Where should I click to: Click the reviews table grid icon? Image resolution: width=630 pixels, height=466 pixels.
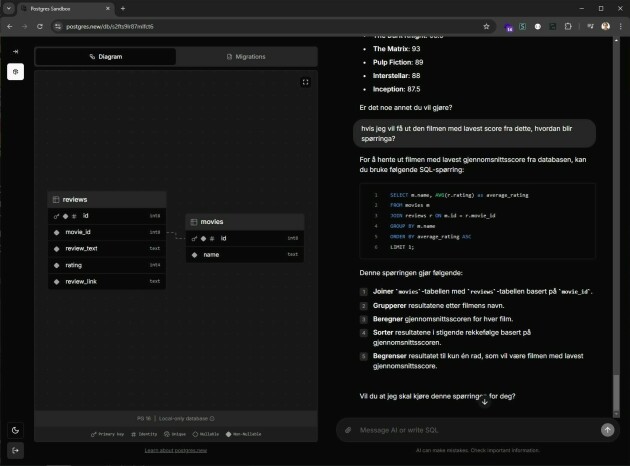coord(56,200)
